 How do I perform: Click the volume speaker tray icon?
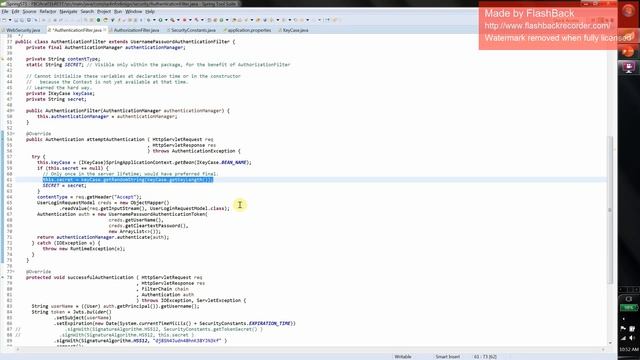(x=632, y=338)
